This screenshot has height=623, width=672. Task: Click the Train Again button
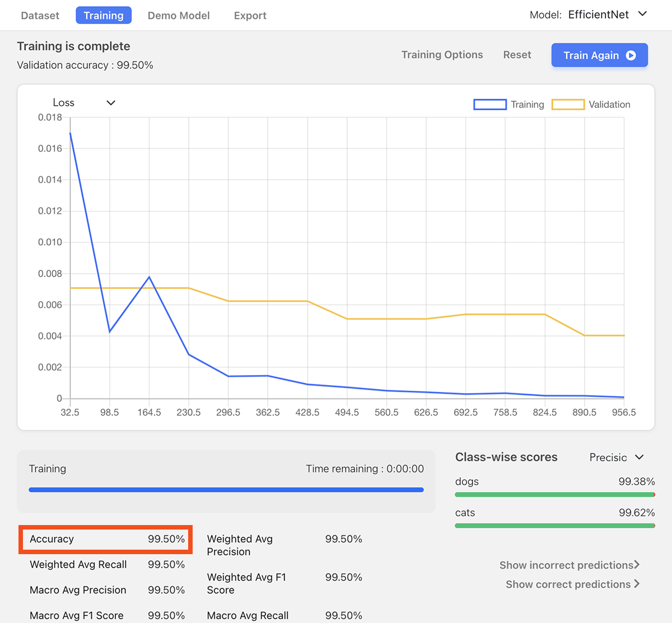(x=599, y=55)
